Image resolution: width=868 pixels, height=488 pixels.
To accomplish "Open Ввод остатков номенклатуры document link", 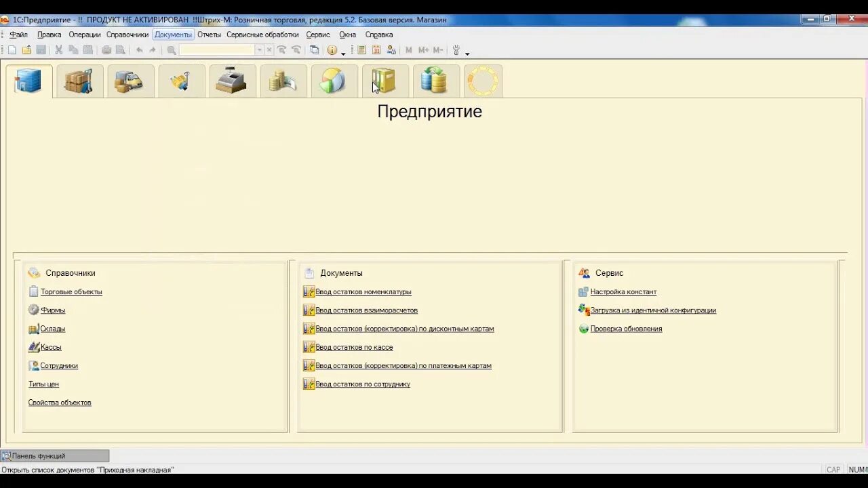I will [x=363, y=292].
